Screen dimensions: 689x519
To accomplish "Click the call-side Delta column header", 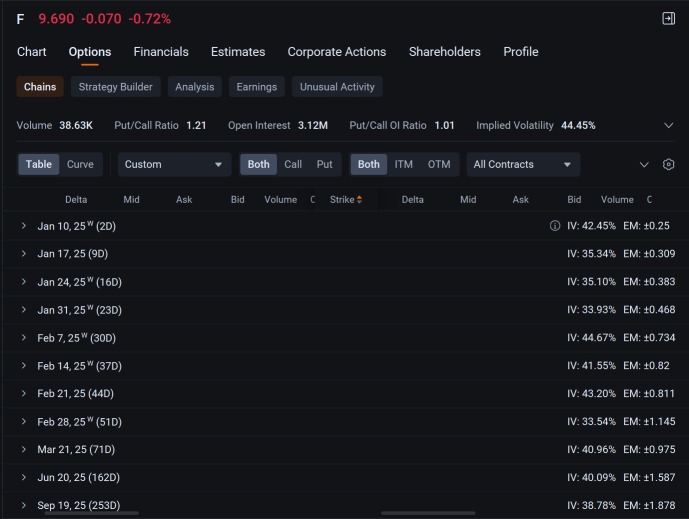I will (x=76, y=200).
